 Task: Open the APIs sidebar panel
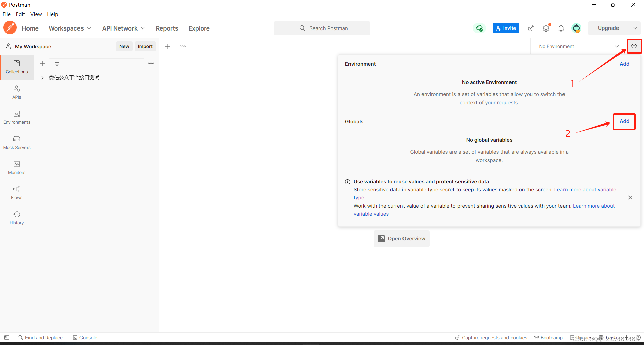click(17, 93)
